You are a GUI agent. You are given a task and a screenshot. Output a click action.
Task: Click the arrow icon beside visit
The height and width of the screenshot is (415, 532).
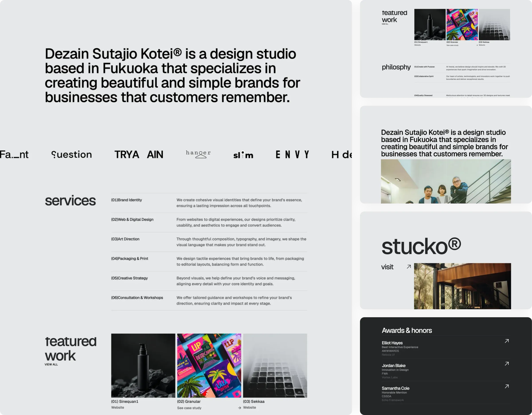tap(409, 267)
